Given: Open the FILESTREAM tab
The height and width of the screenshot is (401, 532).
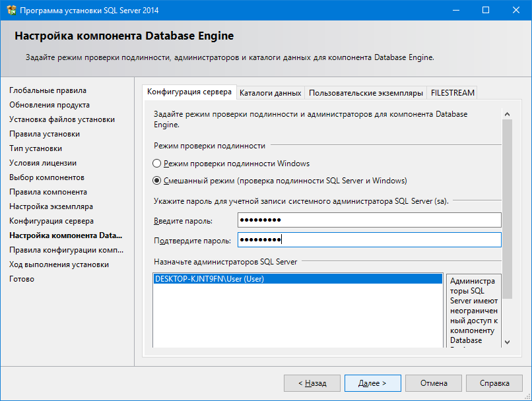Looking at the screenshot, I should (x=452, y=93).
